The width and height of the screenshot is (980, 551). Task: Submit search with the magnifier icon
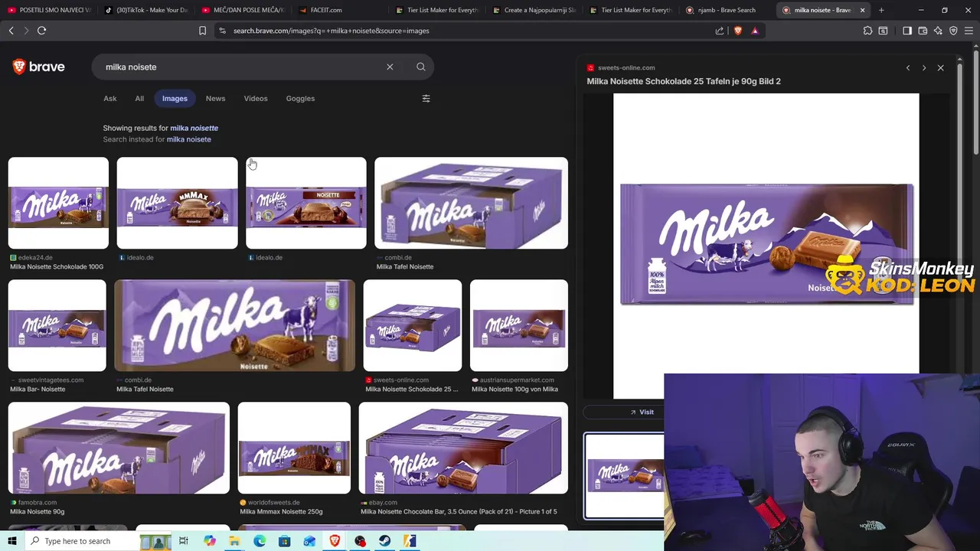tap(420, 67)
